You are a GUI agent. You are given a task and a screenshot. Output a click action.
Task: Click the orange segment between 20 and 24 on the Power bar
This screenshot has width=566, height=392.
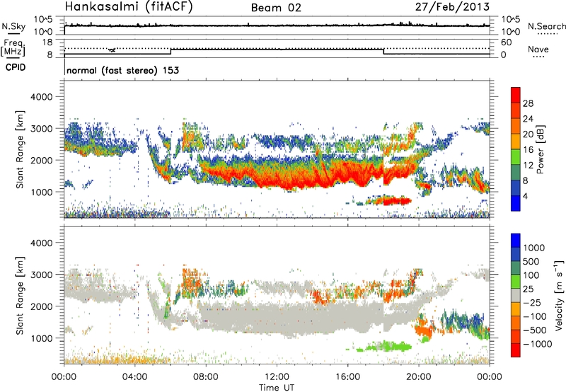(x=516, y=127)
